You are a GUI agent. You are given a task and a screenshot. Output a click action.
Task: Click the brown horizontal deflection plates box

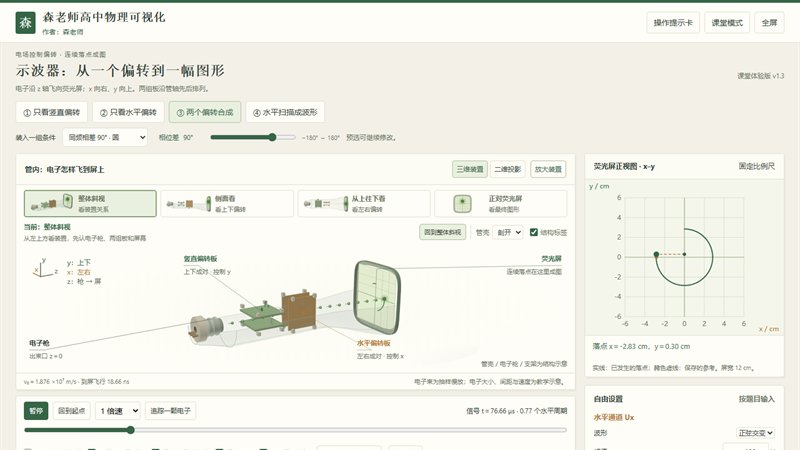(x=299, y=312)
